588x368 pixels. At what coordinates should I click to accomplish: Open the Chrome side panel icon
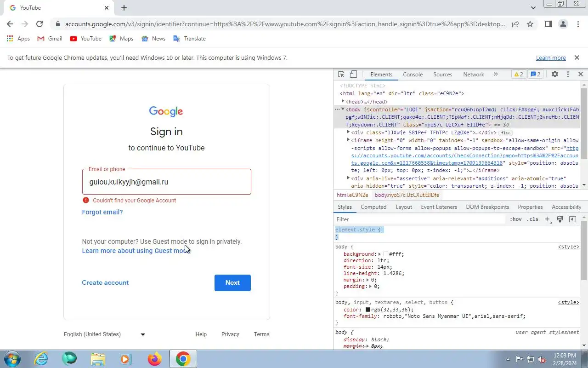pyautogui.click(x=548, y=24)
